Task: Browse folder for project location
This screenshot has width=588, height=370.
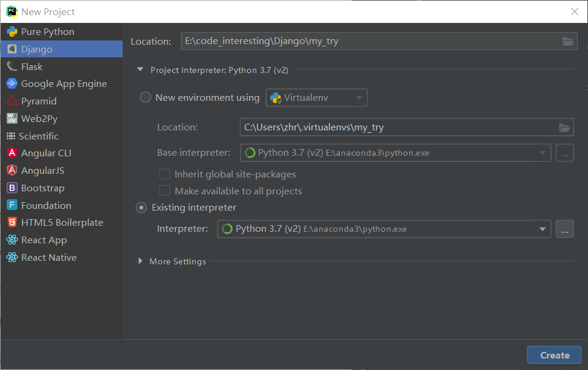Action: (x=567, y=42)
